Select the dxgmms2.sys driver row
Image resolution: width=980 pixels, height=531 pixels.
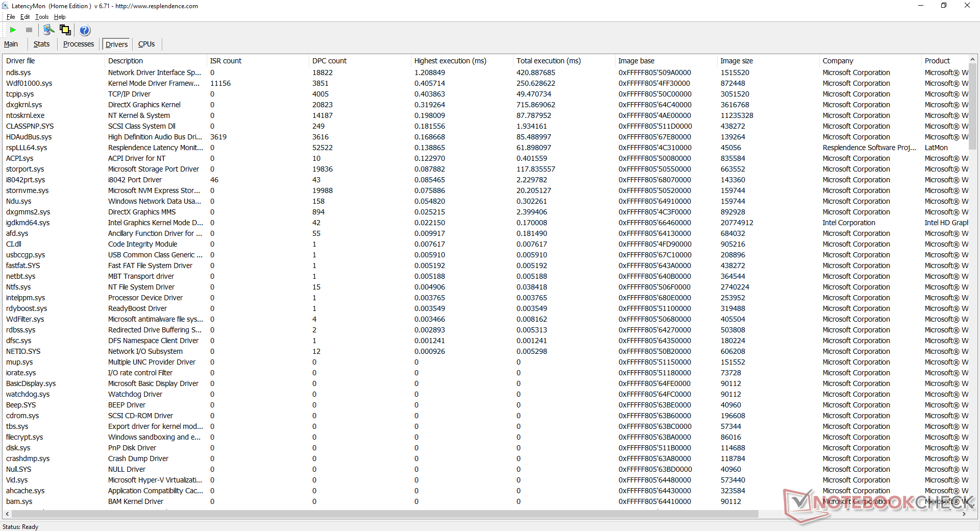485,212
